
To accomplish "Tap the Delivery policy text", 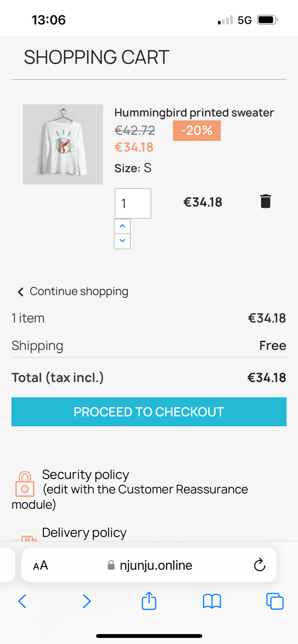I will [x=84, y=533].
